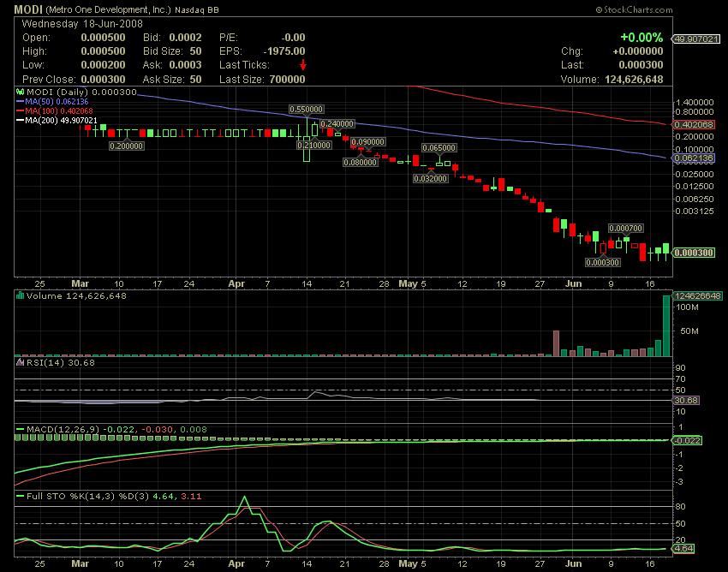Toggle the white MA(200) overlay visibility
The image size is (728, 572).
tap(22, 119)
